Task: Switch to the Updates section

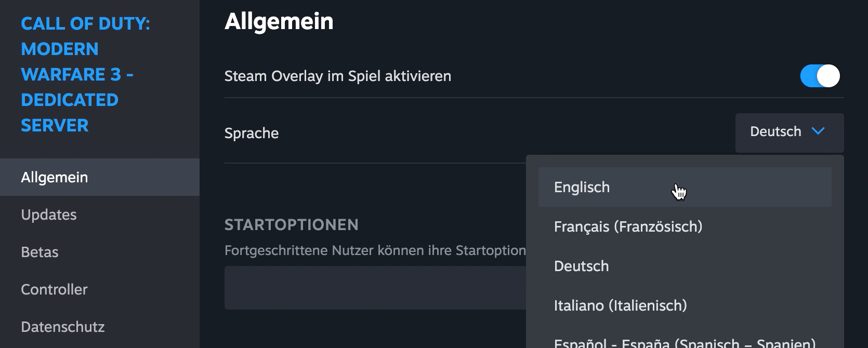Action: (49, 215)
